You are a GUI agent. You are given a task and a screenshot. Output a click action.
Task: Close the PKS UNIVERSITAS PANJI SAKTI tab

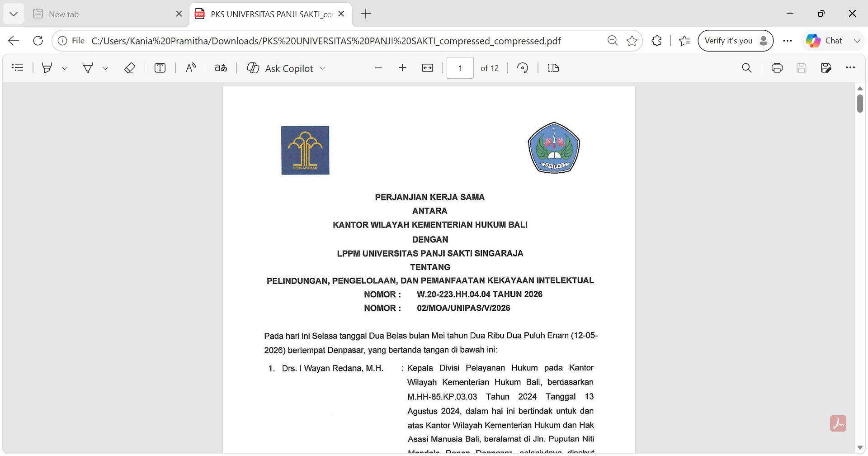341,14
